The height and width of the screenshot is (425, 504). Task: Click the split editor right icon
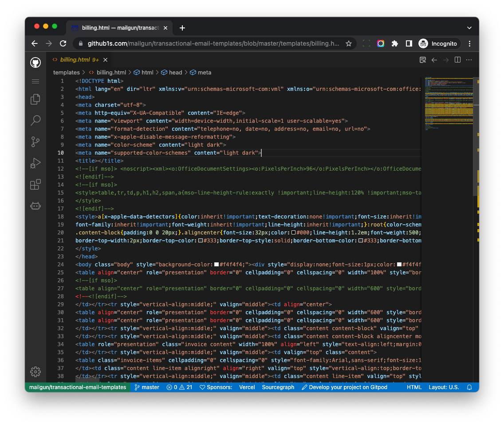(457, 60)
